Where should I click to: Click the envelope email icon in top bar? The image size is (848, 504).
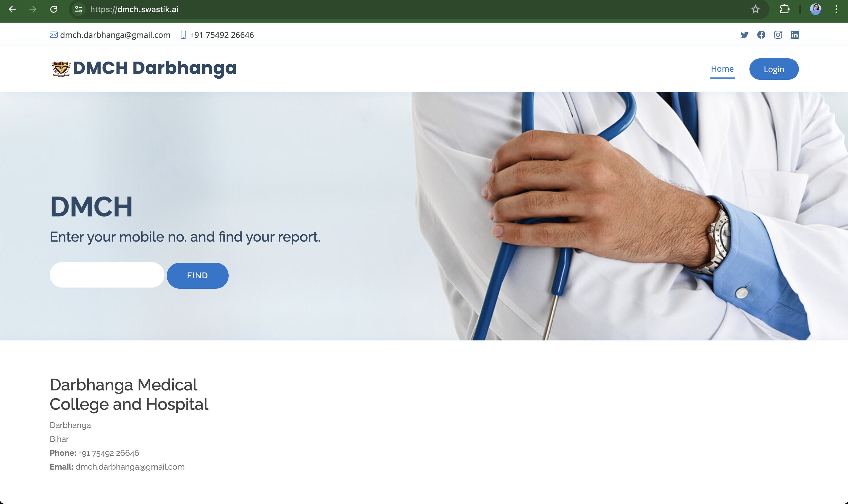pos(54,35)
